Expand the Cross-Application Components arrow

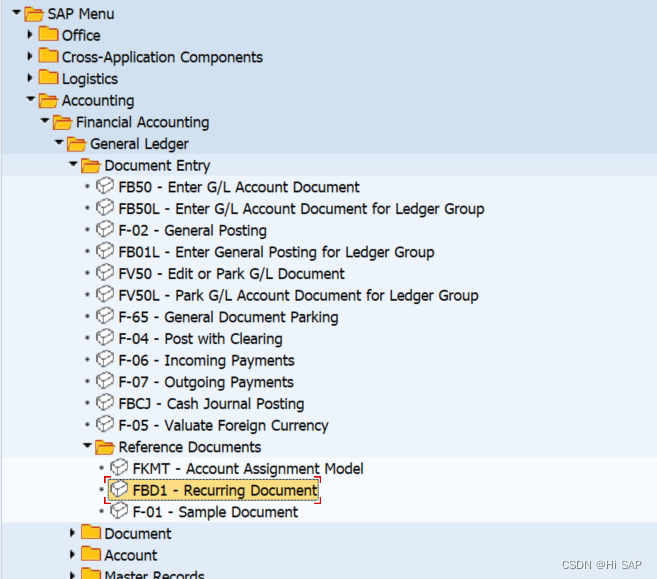[30, 56]
